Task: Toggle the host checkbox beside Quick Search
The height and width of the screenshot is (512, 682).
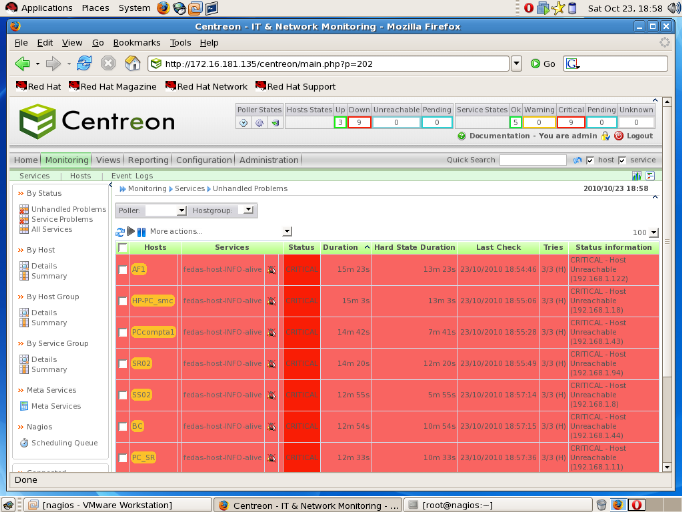Action: (x=590, y=160)
